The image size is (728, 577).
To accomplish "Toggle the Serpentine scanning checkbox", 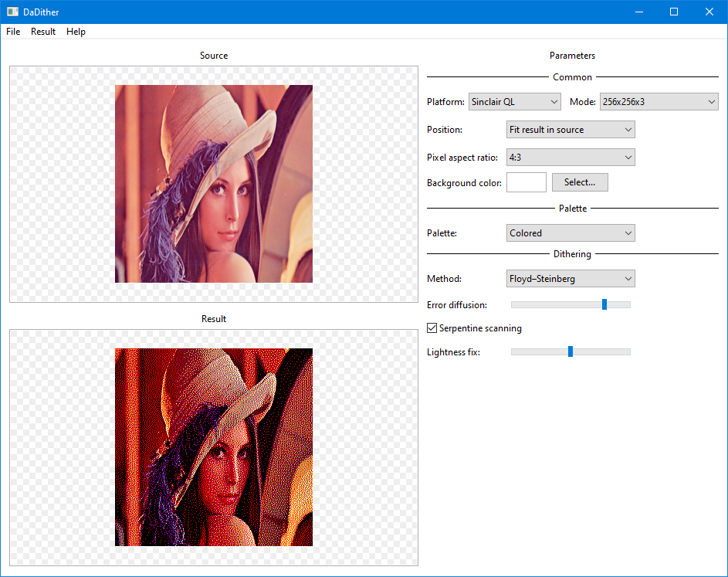I will click(x=432, y=328).
